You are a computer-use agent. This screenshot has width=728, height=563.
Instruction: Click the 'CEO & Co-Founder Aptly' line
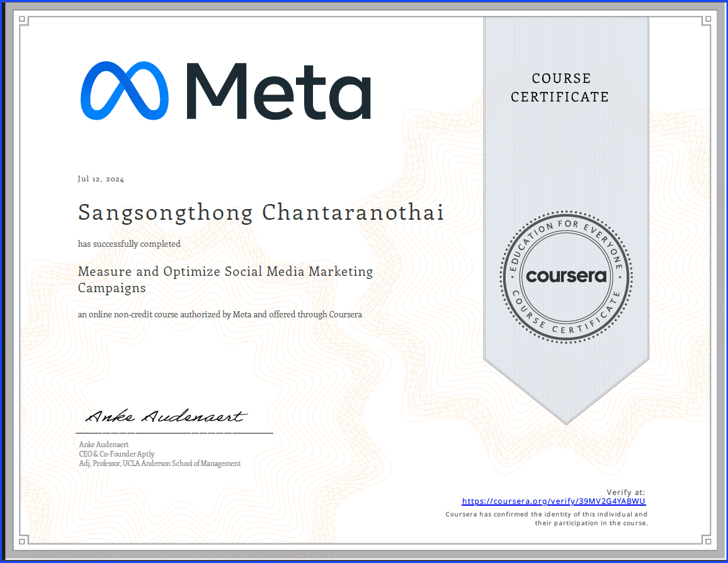[x=117, y=454]
